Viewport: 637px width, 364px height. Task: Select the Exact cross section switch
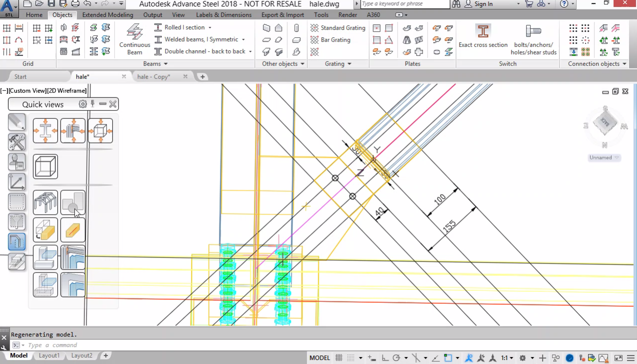[x=483, y=36]
